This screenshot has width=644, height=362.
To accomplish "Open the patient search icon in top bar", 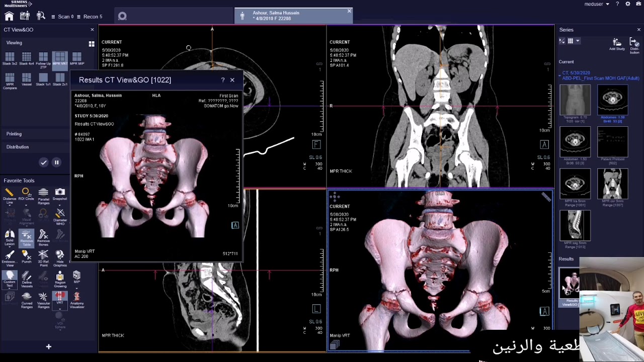I will tap(40, 16).
